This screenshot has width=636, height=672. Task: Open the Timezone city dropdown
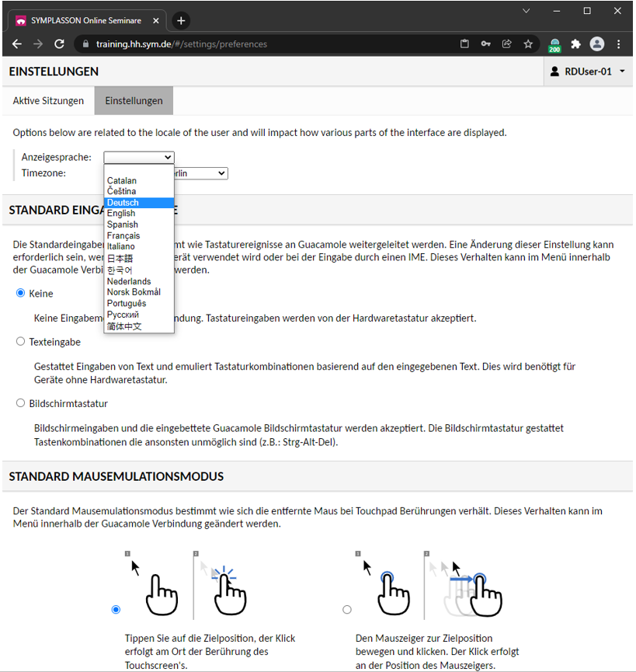pos(201,173)
